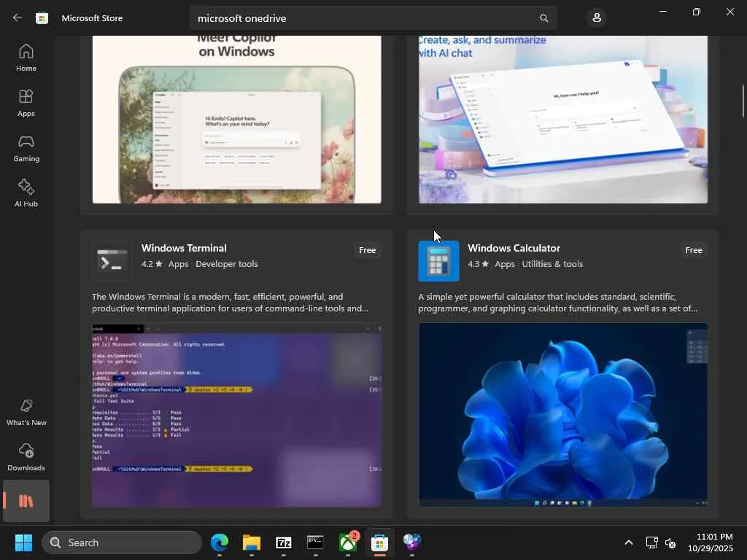This screenshot has width=747, height=560.
Task: Open What's New in the sidebar
Action: coord(26,412)
